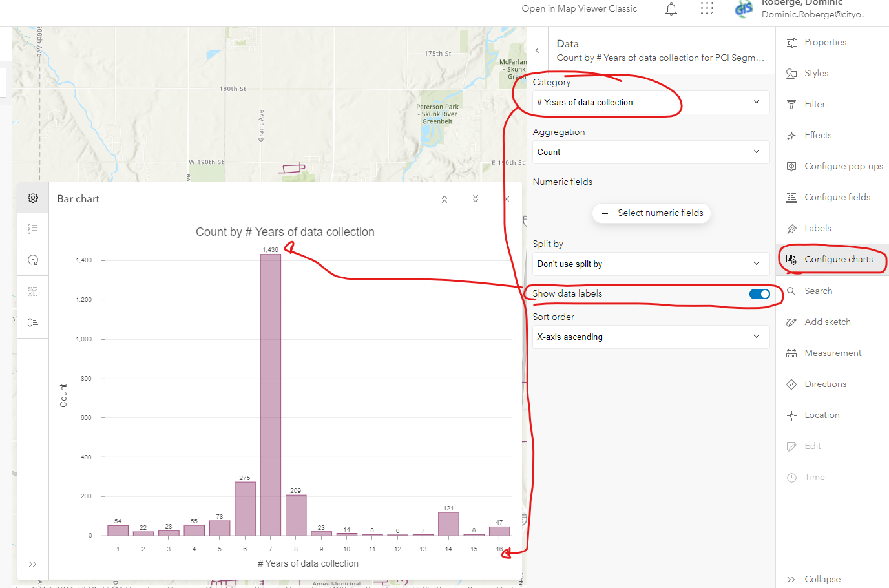
Task: Toggle Show data labels switch
Action: click(759, 294)
